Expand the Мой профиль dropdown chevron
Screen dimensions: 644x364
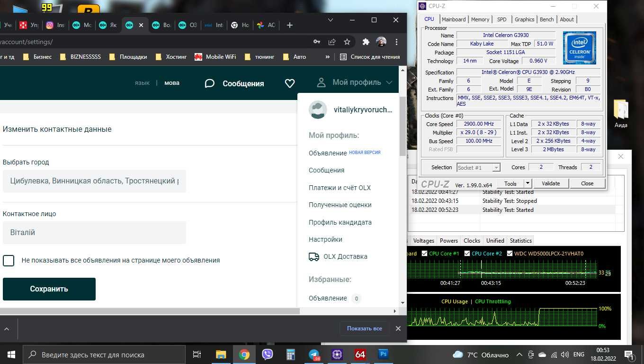389,83
